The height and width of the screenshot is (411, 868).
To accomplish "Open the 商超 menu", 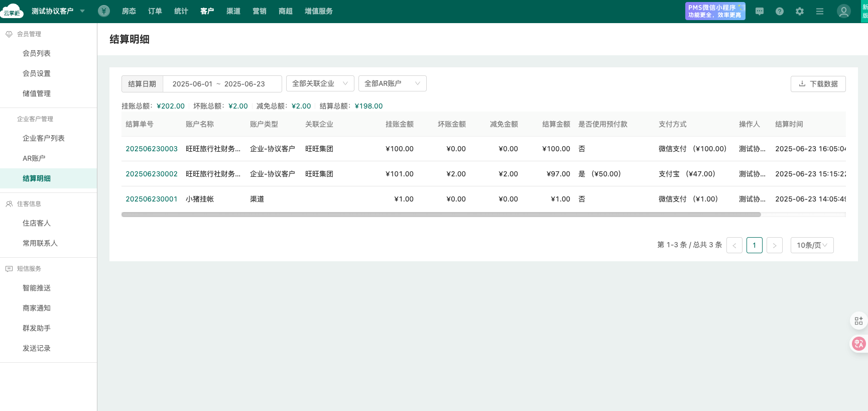I will click(x=286, y=11).
